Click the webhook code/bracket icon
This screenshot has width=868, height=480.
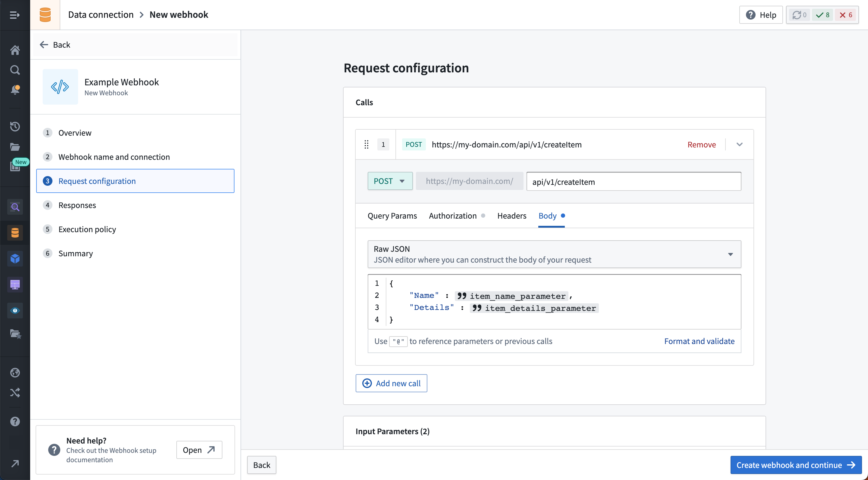60,86
